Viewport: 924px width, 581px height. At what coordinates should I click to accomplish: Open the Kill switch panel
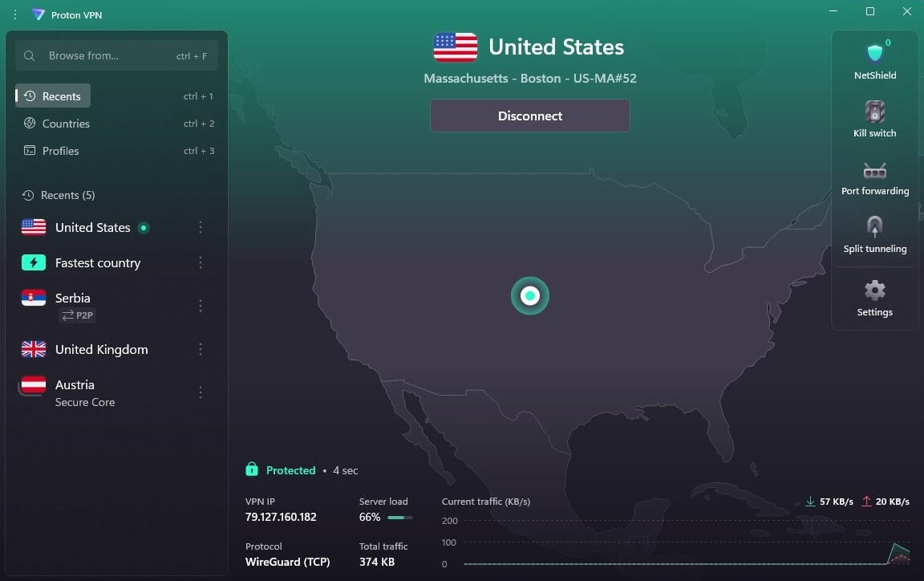coord(874,118)
